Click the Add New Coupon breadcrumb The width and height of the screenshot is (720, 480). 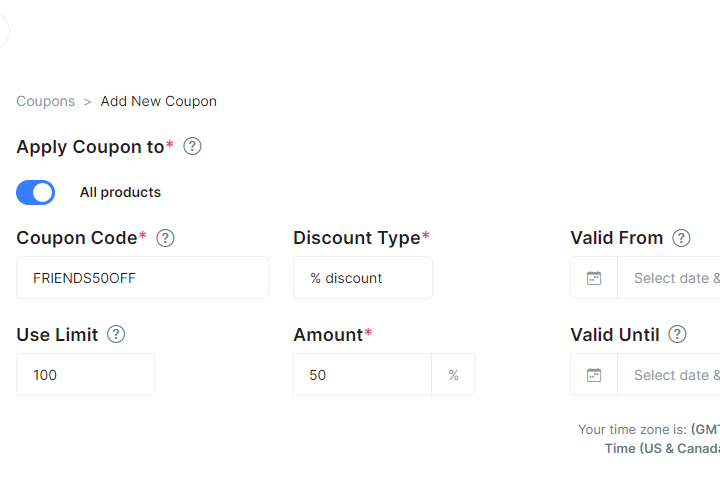158,101
